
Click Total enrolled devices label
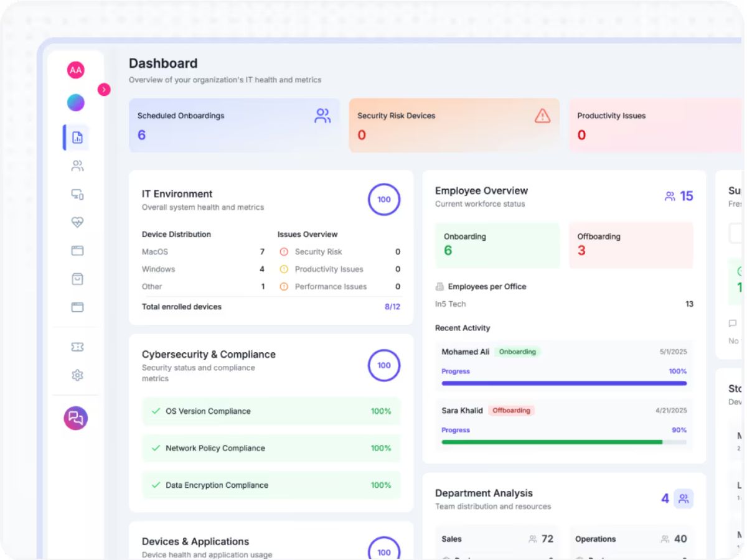pos(182,307)
